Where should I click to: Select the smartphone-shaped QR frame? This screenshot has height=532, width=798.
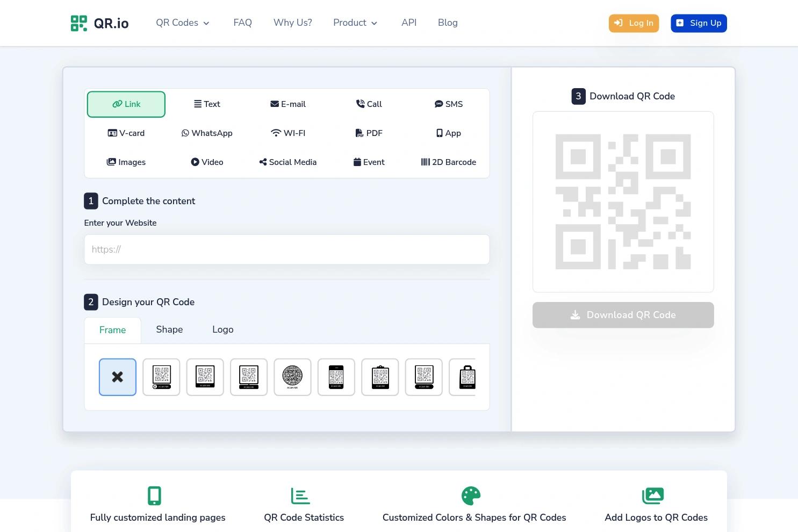pos(336,377)
